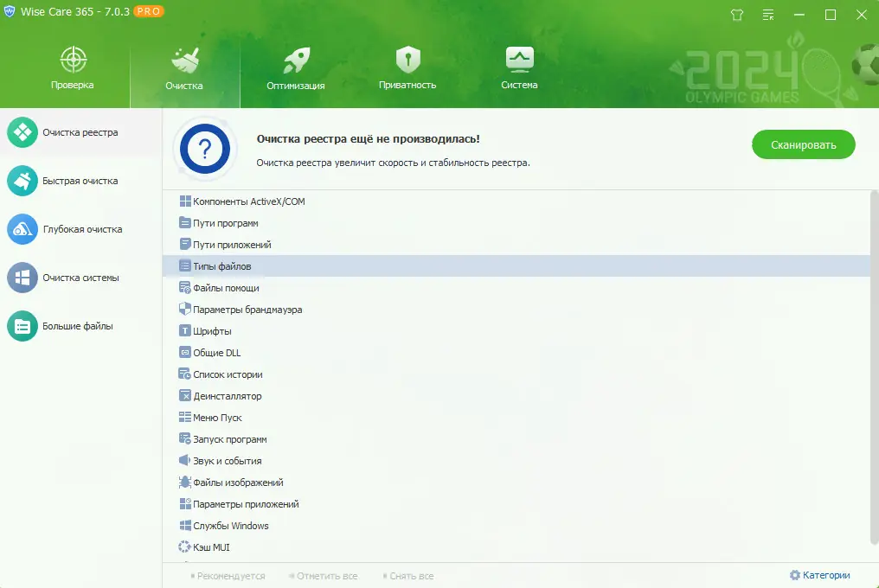Screen dimensions: 879x588
Task: Select the Пути приложений text
Action: point(232,245)
